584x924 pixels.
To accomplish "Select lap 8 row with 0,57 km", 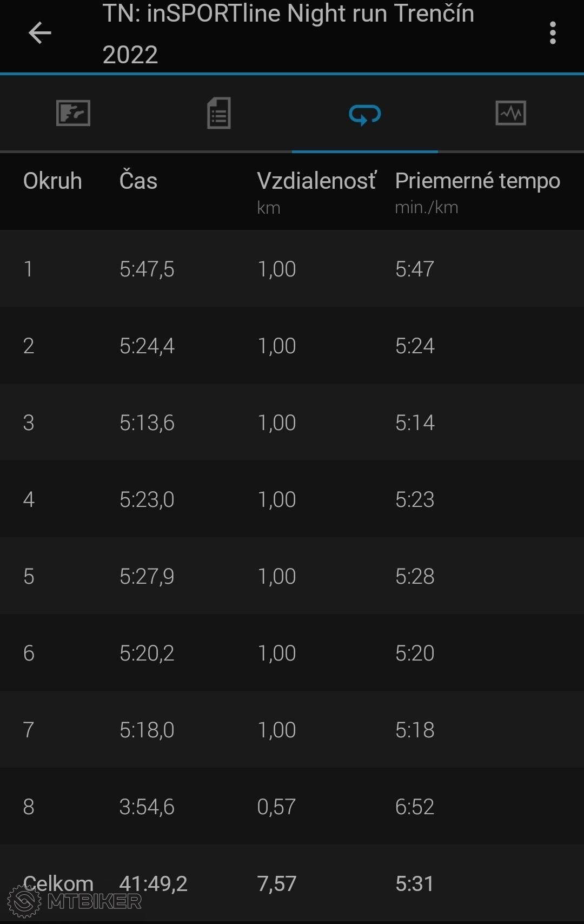I will coord(292,807).
